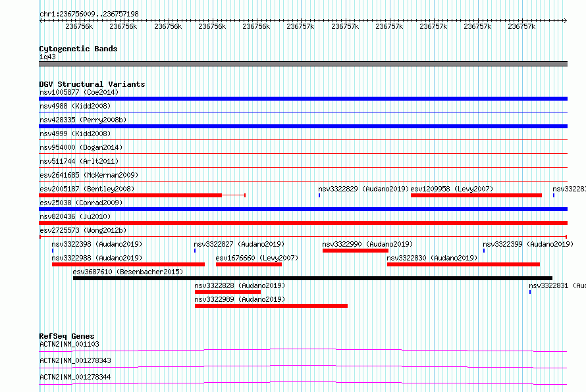Click the red esv1676660 variant bar
The width and height of the screenshot is (586, 392).
coord(249,264)
